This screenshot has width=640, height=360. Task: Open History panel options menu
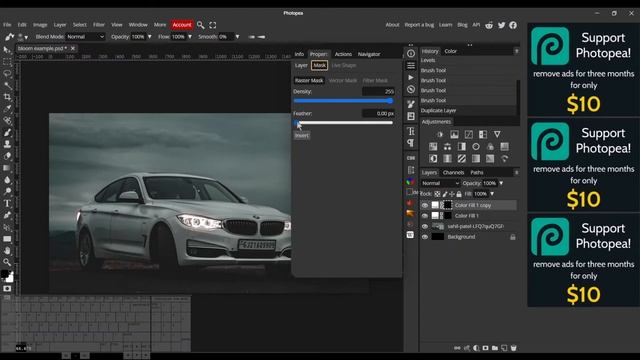pos(516,51)
